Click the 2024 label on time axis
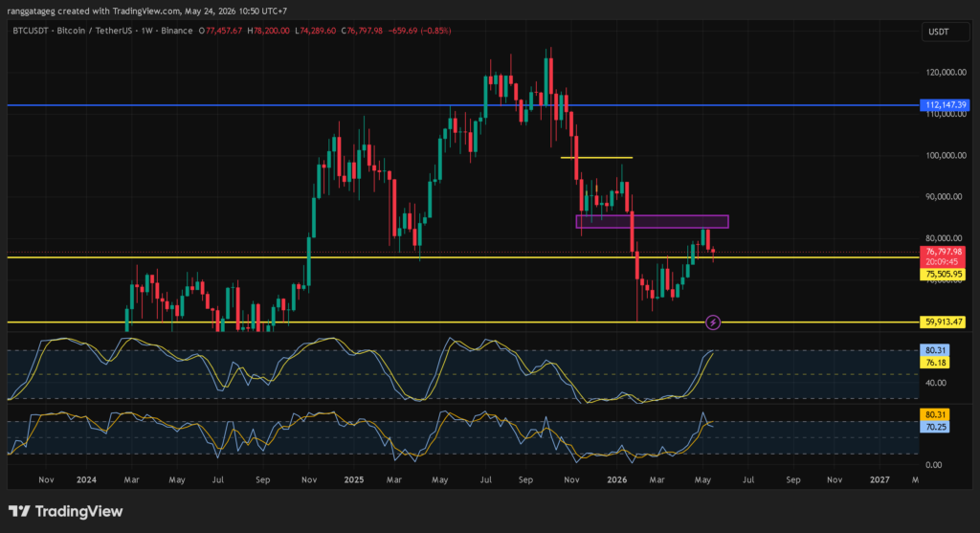The height and width of the screenshot is (533, 980). (86, 479)
